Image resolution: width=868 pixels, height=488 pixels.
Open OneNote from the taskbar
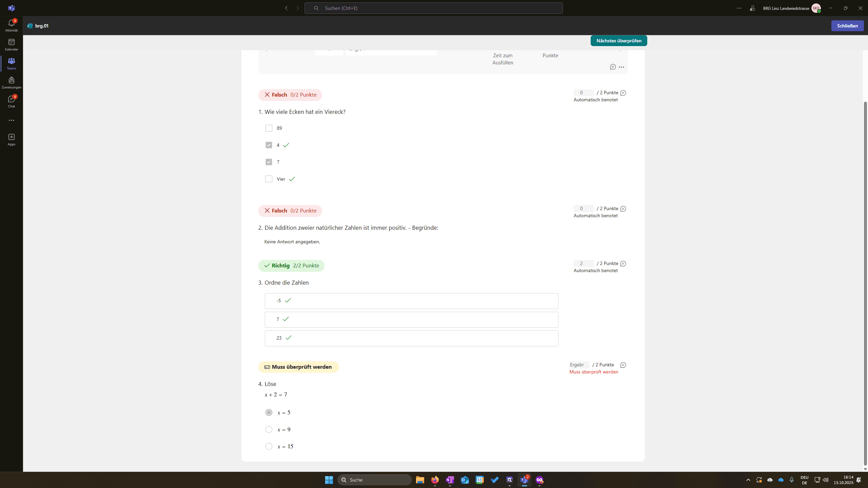(x=450, y=480)
